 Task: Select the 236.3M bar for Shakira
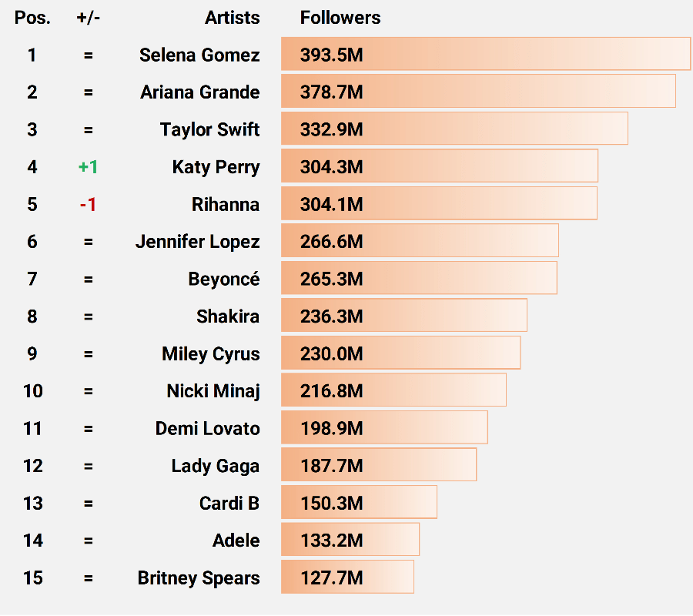(x=403, y=316)
